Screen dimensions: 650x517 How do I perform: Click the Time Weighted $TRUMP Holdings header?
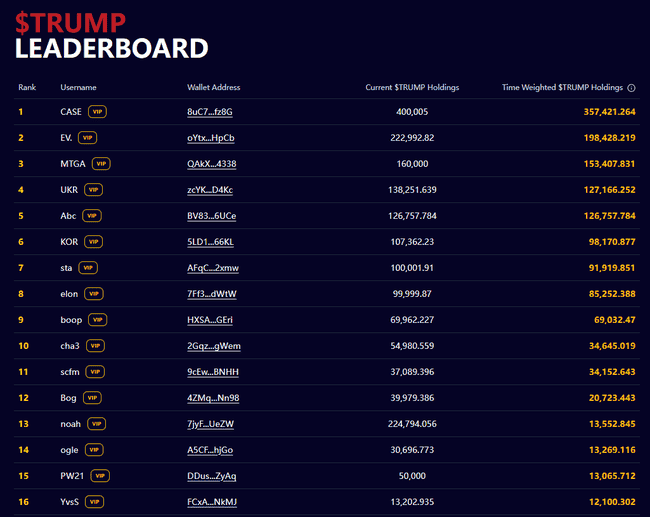point(562,88)
